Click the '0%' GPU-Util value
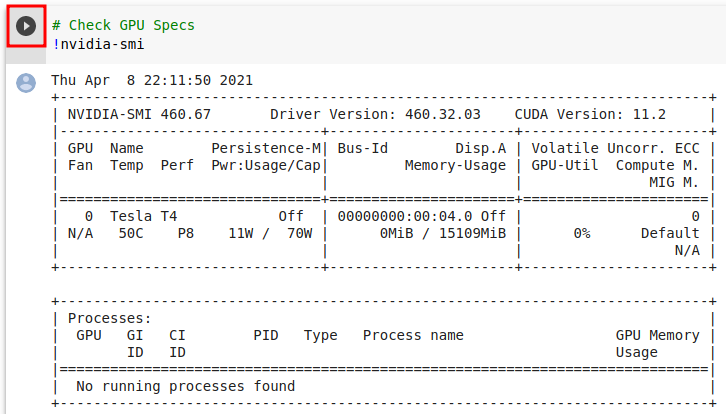 [582, 233]
